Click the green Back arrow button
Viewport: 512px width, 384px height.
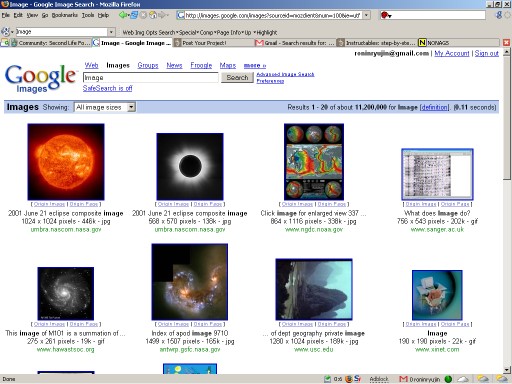pos(123,15)
